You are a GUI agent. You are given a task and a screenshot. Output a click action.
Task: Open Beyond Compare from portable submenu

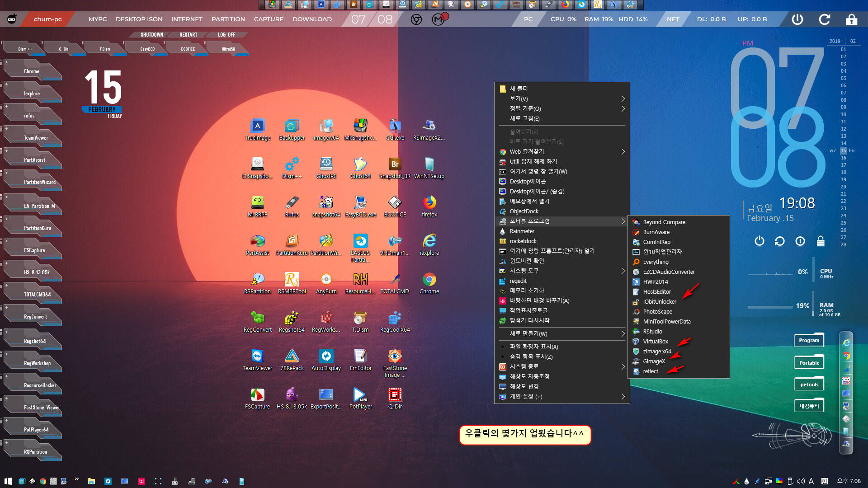click(x=679, y=222)
